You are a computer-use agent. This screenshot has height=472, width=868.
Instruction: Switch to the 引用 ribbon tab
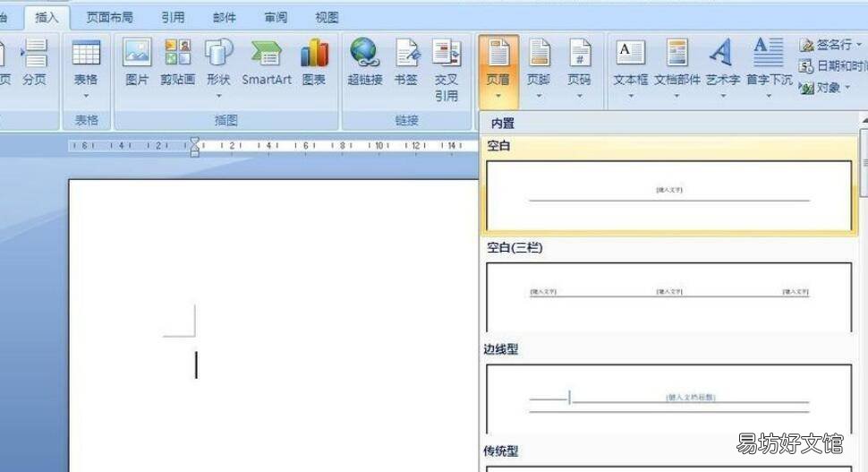(173, 18)
